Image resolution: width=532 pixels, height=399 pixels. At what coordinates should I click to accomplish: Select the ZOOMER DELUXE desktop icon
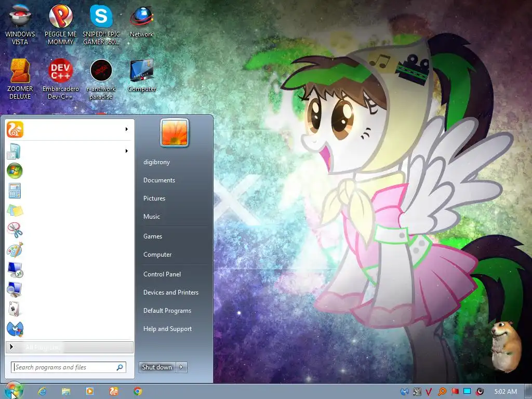(x=20, y=79)
